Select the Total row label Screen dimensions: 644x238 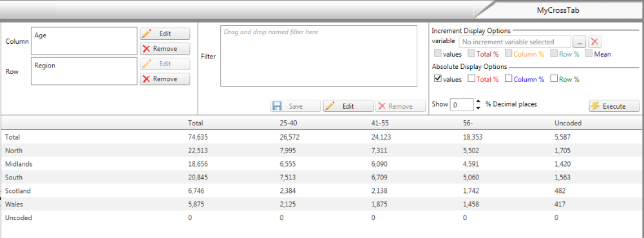tap(12, 137)
